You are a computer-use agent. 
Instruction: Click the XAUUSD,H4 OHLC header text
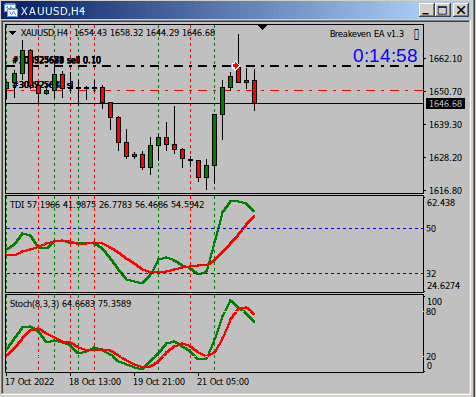pos(118,33)
